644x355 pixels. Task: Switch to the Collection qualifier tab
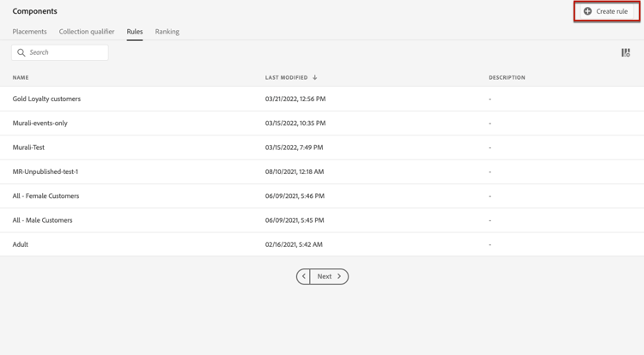[x=87, y=32]
